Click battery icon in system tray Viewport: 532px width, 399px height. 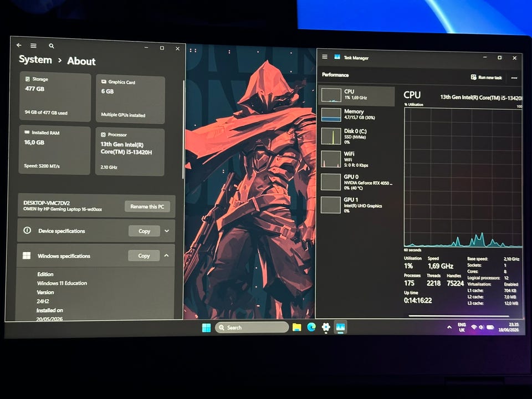[x=490, y=328]
